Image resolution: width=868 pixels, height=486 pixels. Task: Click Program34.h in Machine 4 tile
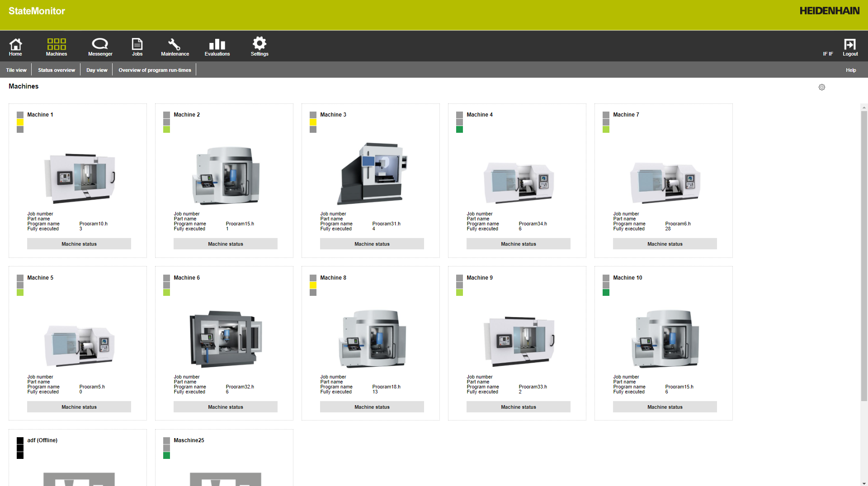coord(533,224)
